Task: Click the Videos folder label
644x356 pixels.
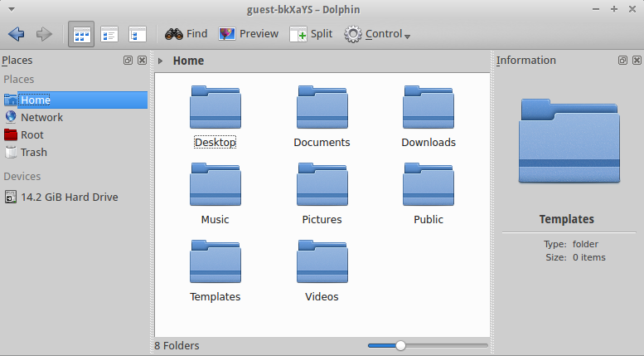Action: (322, 297)
